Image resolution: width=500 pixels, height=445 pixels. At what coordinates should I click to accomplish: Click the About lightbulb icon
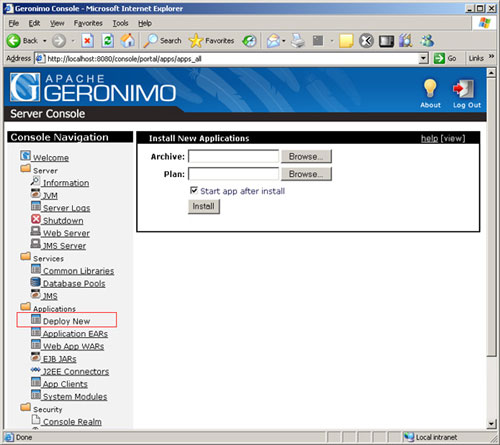pyautogui.click(x=430, y=89)
